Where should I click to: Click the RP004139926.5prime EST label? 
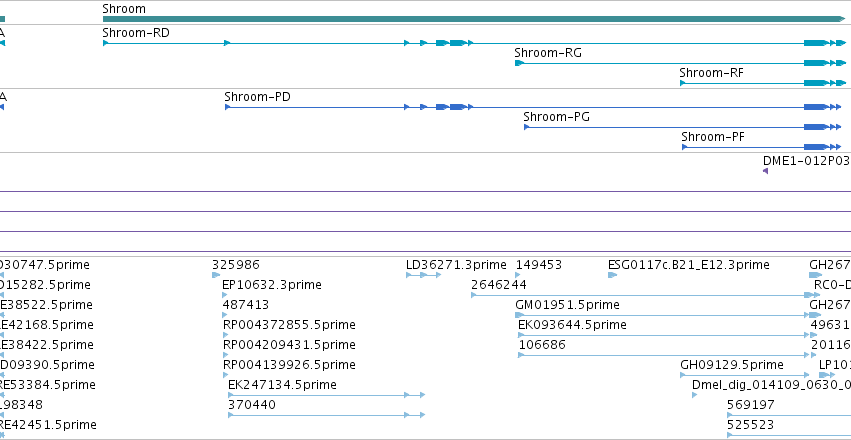pyautogui.click(x=289, y=365)
